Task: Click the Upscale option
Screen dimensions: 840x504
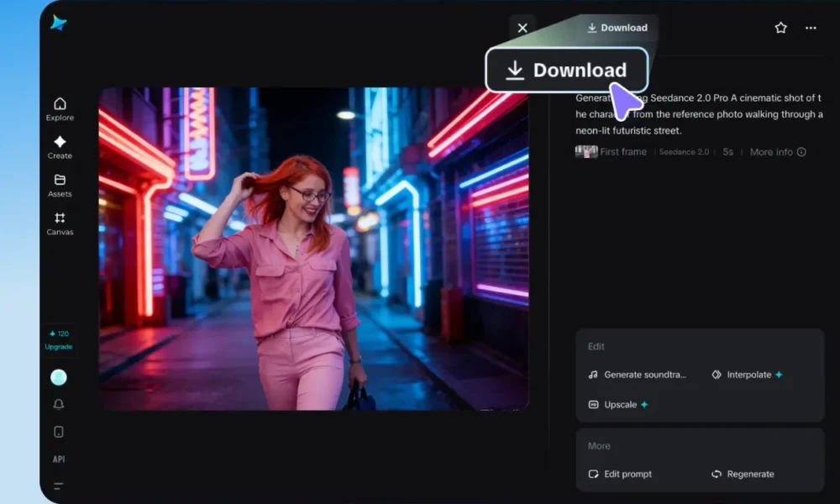Action: click(x=618, y=405)
